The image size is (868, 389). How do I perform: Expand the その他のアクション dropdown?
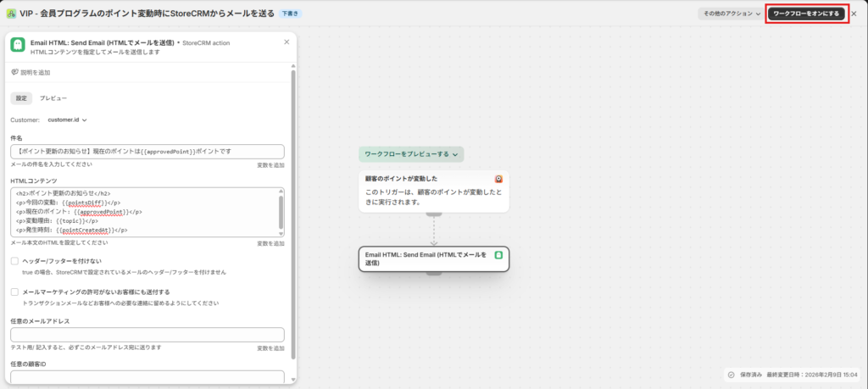[729, 14]
